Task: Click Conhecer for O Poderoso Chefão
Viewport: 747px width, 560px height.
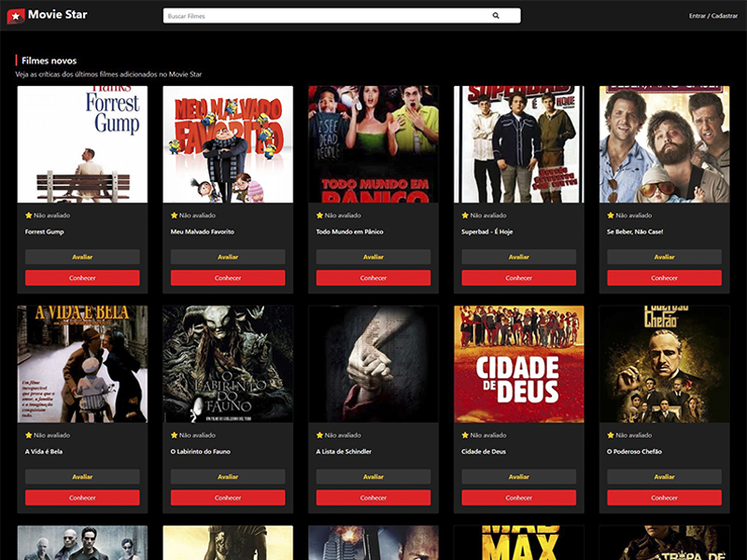Action: tap(665, 497)
